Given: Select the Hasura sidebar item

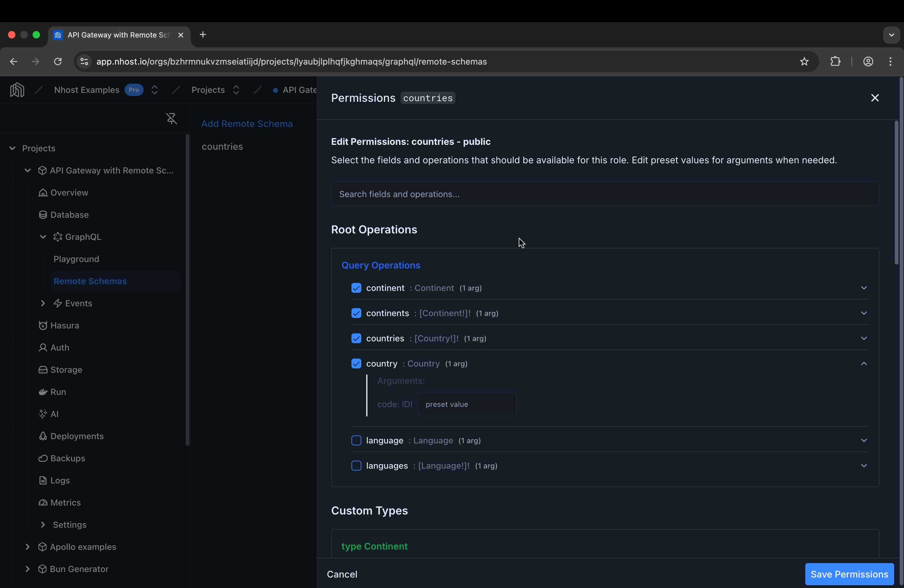Looking at the screenshot, I should point(65,325).
